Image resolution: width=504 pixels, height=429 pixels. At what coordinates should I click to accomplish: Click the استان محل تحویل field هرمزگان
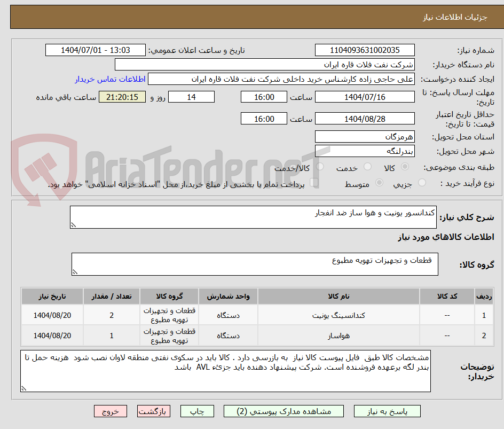(365, 136)
